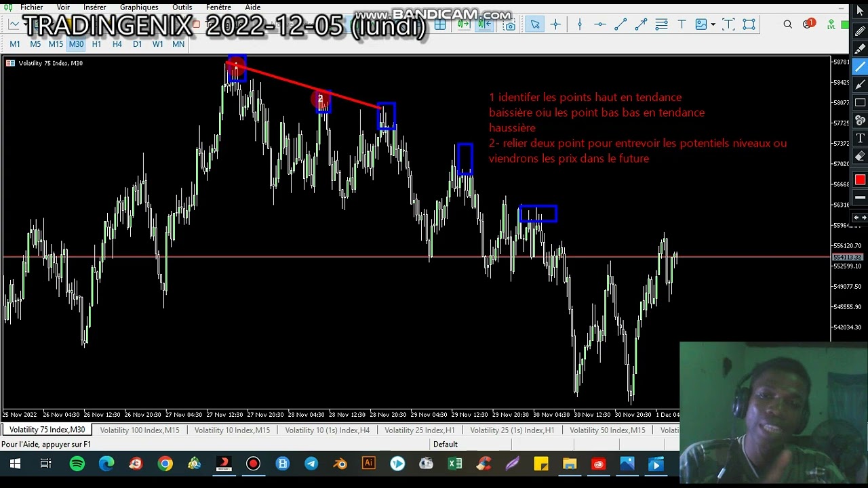Select the highlighter tool in drawing sidebar

coord(860,49)
